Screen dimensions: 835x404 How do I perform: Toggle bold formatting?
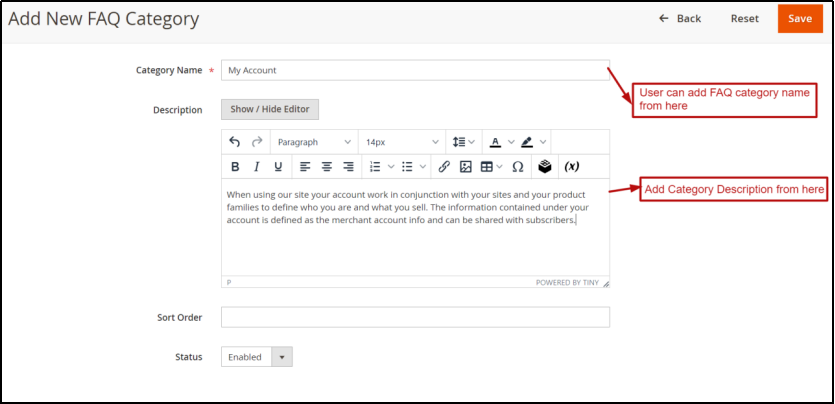click(235, 167)
